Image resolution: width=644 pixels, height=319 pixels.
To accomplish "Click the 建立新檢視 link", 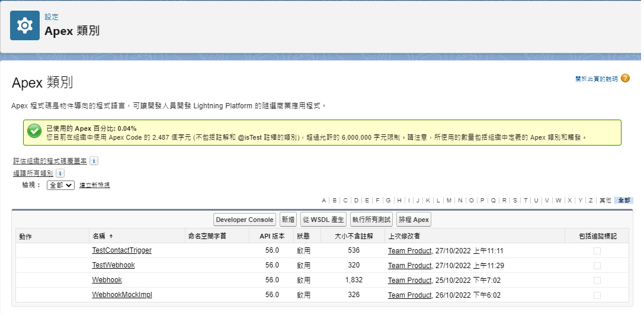I will point(94,185).
